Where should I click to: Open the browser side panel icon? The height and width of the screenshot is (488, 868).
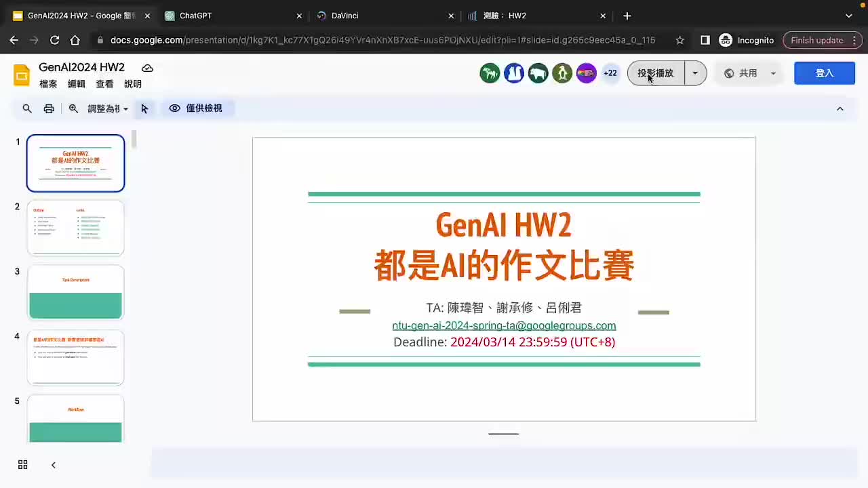(705, 40)
